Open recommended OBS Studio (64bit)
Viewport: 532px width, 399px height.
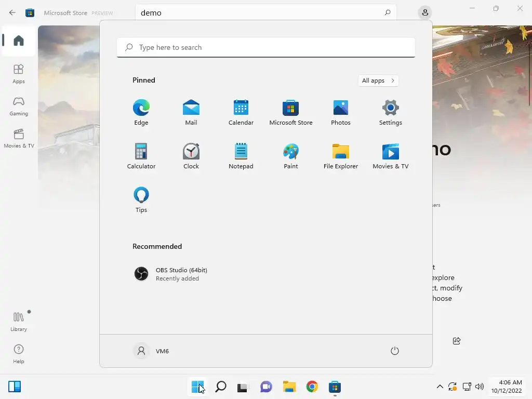(x=170, y=274)
